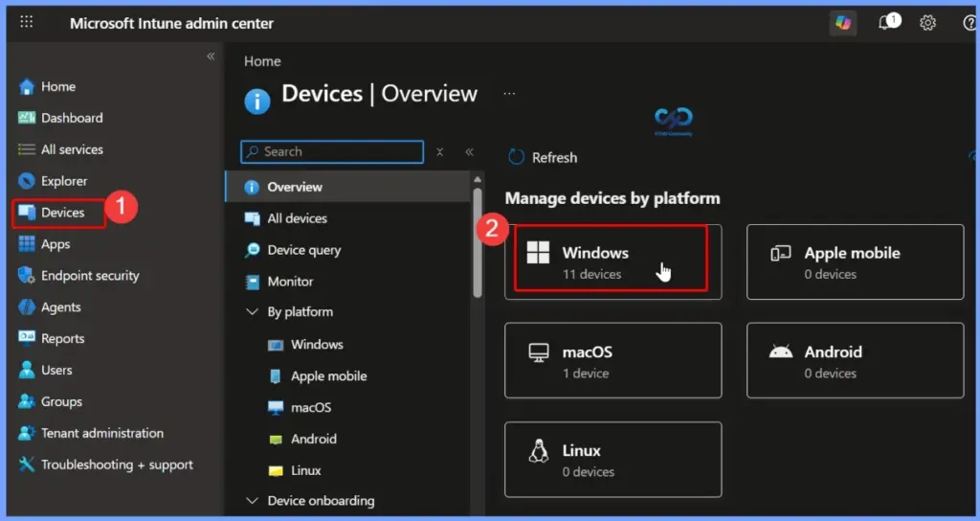Select Linux under By platform
The height and width of the screenshot is (521, 980).
[x=305, y=470]
